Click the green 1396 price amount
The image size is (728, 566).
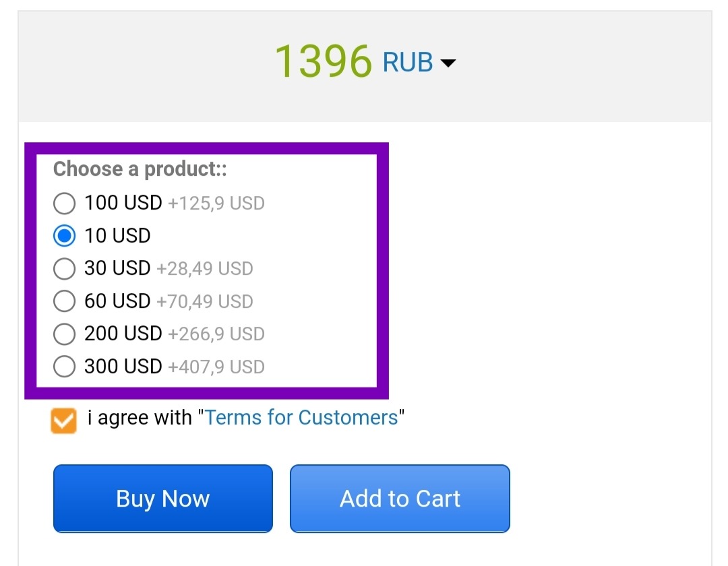click(x=324, y=61)
